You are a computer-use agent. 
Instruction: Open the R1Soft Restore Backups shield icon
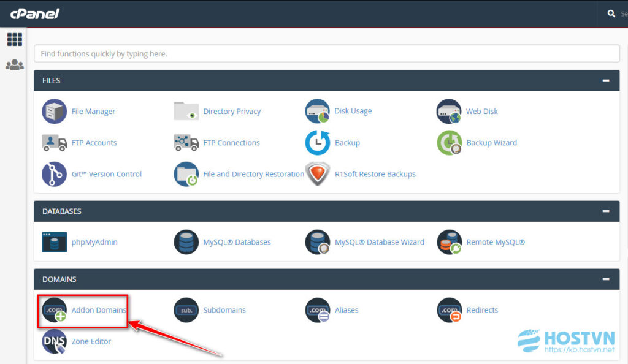(x=317, y=174)
